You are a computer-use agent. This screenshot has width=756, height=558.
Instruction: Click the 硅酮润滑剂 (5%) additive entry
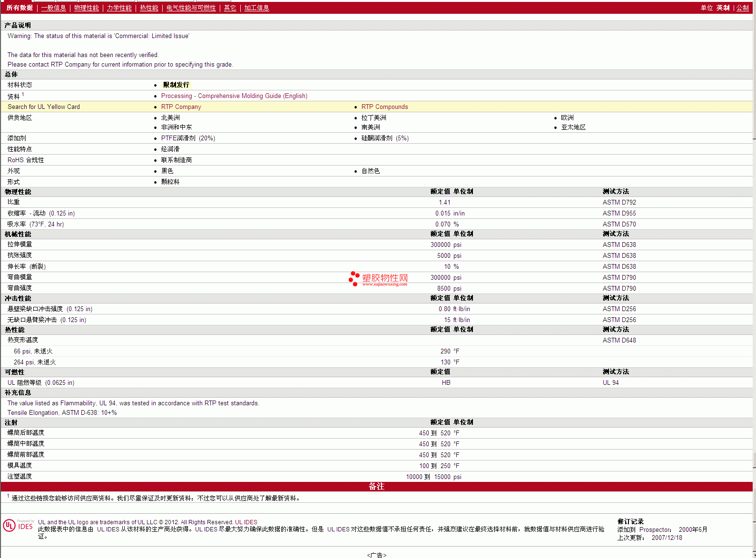click(385, 138)
